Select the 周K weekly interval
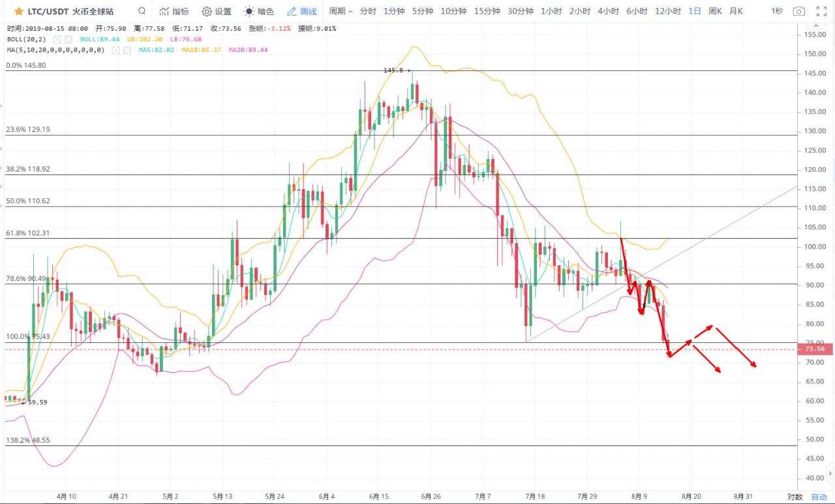 715,11
